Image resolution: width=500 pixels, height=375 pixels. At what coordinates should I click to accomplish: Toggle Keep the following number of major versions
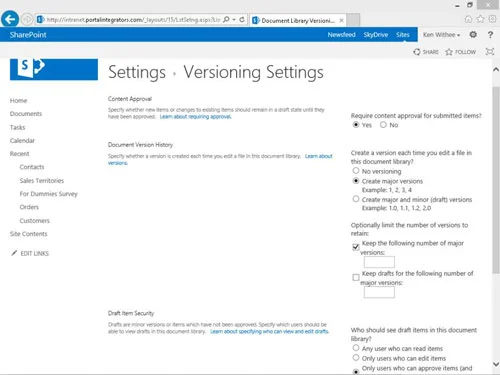(356, 247)
